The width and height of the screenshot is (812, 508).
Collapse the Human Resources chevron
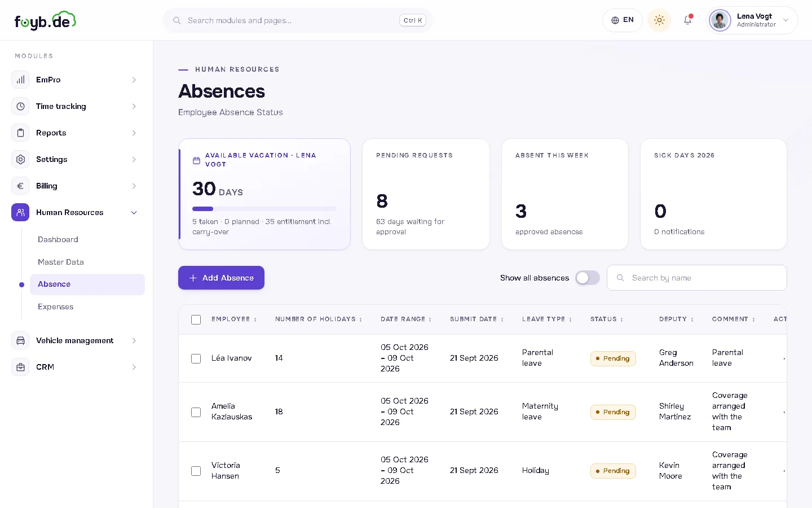tap(134, 212)
